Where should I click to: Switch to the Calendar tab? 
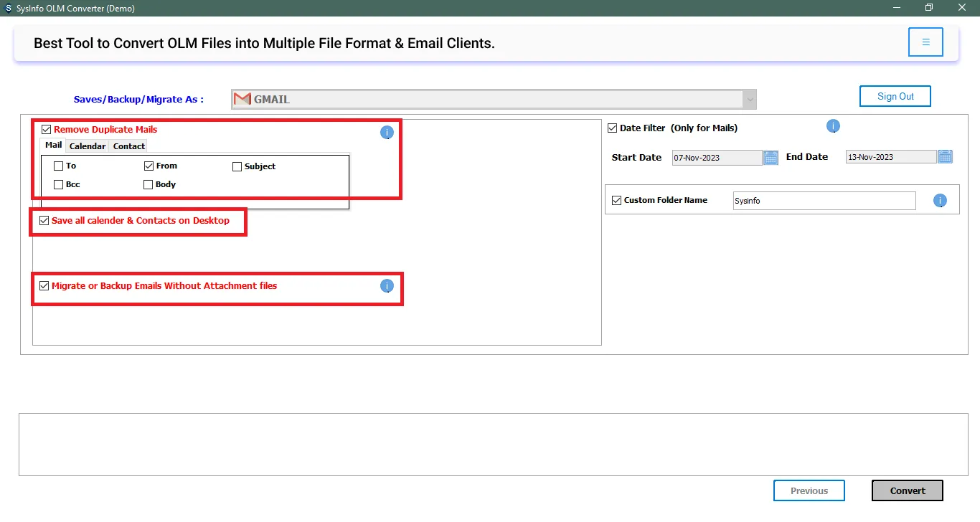88,146
